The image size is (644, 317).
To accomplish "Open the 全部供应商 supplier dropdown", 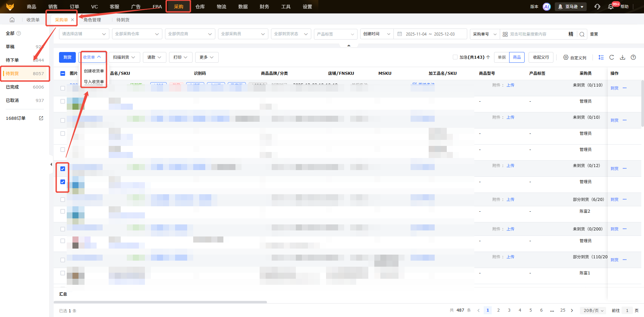I will click(190, 34).
